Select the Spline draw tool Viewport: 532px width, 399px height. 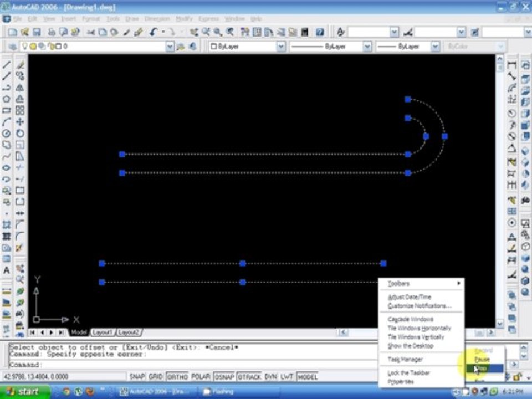point(7,156)
